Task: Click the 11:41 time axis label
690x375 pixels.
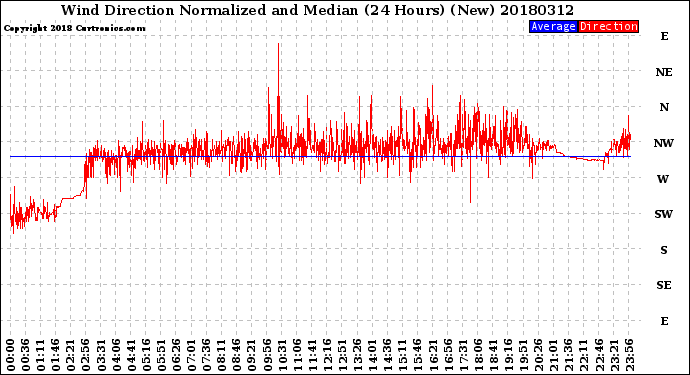Action: [x=312, y=355]
